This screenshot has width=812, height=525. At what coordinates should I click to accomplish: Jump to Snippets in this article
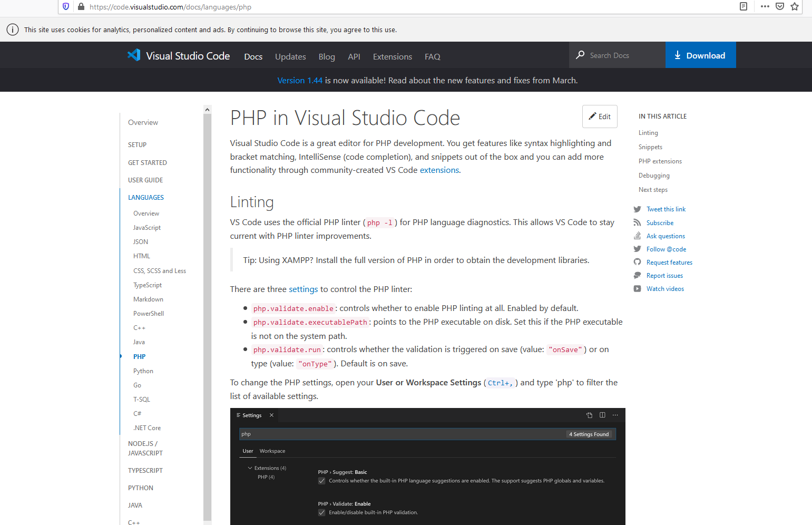click(650, 147)
